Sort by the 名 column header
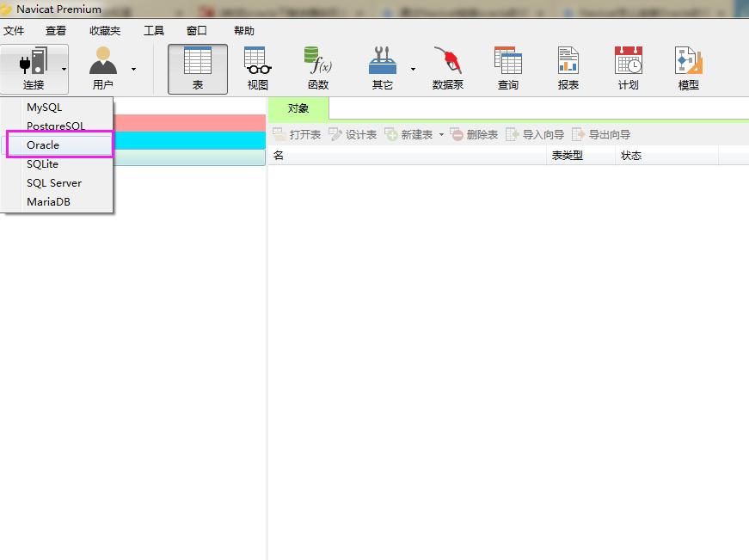Image resolution: width=749 pixels, height=560 pixels. pyautogui.click(x=407, y=156)
